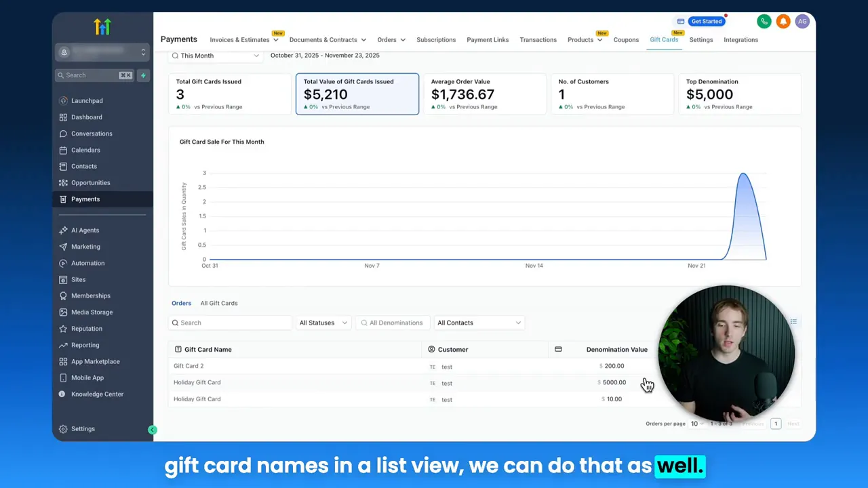Click the Gift Card Name column header

208,350
